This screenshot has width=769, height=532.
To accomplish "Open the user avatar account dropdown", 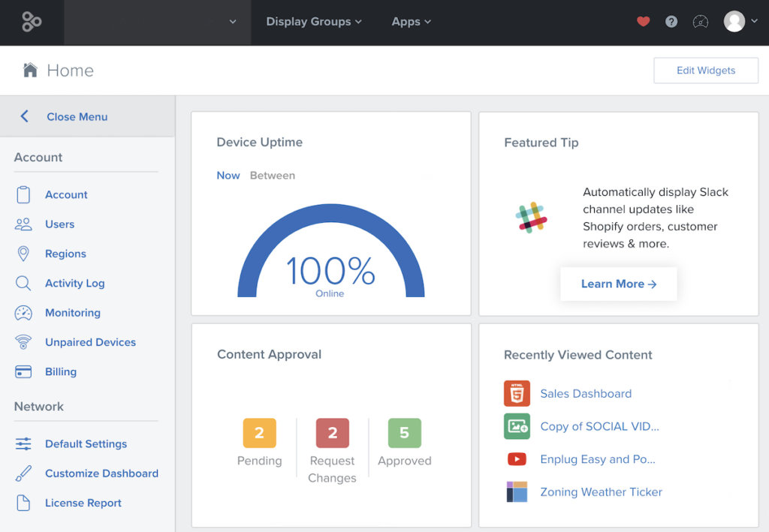I will [x=740, y=22].
